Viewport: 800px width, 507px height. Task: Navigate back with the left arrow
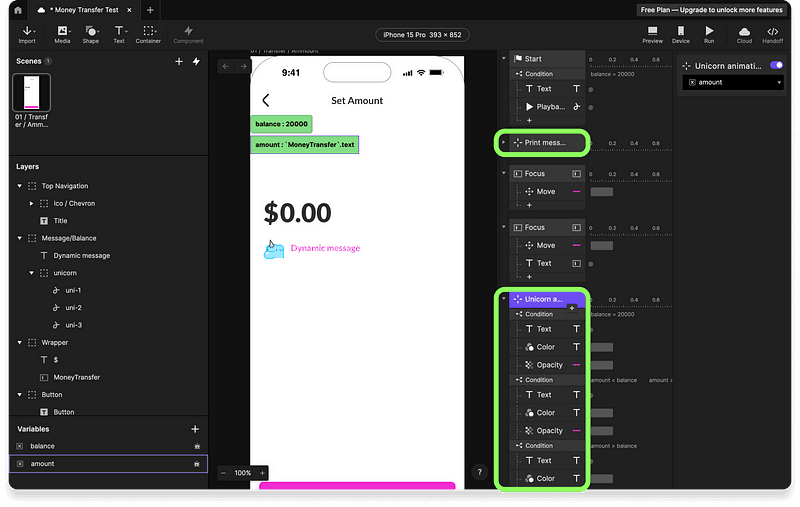(226, 66)
